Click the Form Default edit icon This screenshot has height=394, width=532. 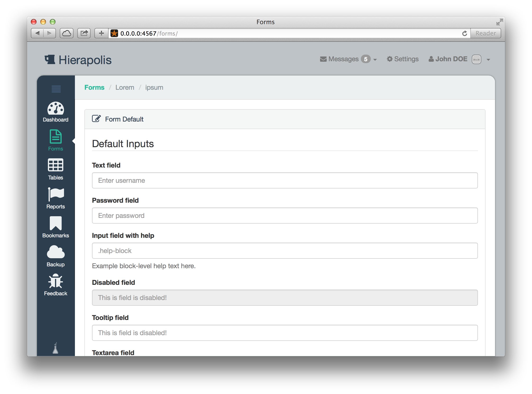coord(96,119)
